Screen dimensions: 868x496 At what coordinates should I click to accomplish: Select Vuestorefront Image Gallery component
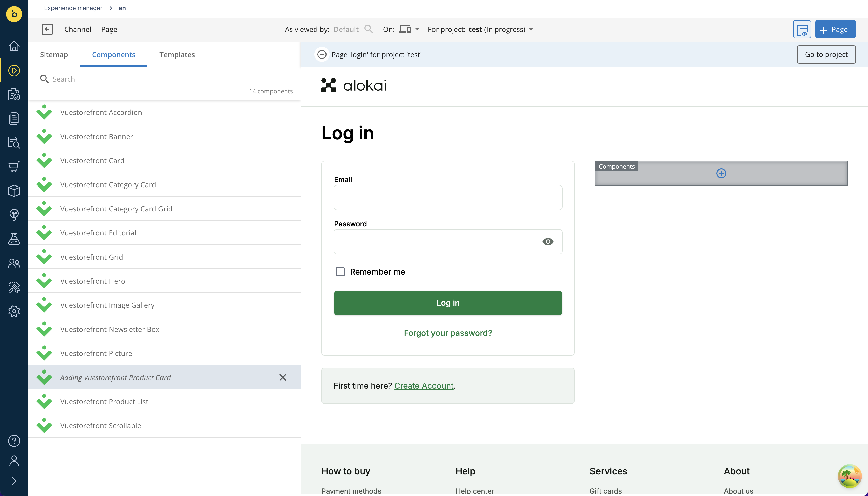pyautogui.click(x=165, y=305)
